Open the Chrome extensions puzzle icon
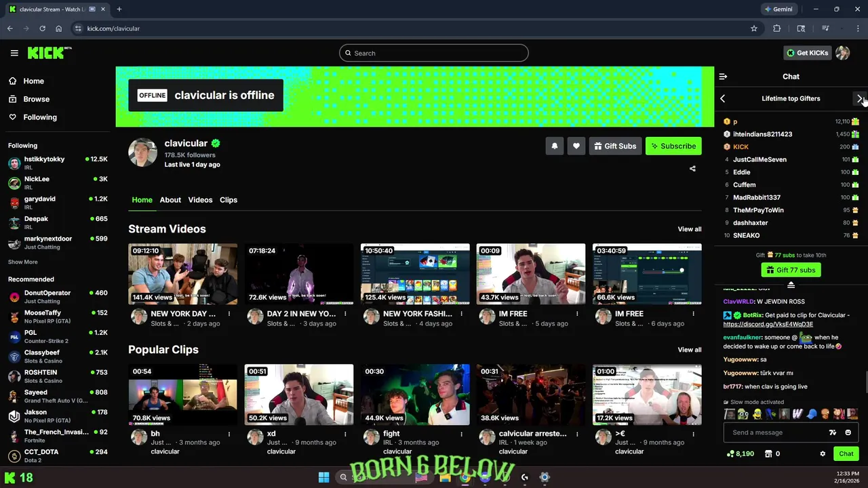The height and width of the screenshot is (488, 868). coord(777,28)
